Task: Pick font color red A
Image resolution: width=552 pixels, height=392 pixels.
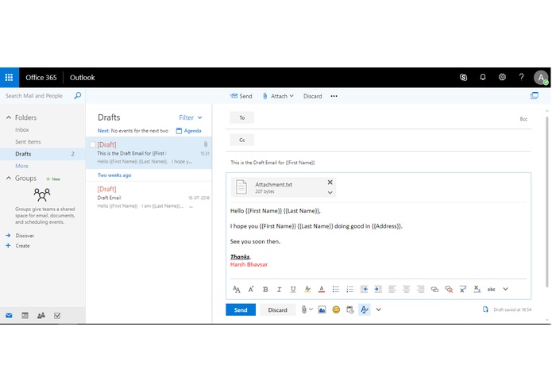Action: click(322, 289)
